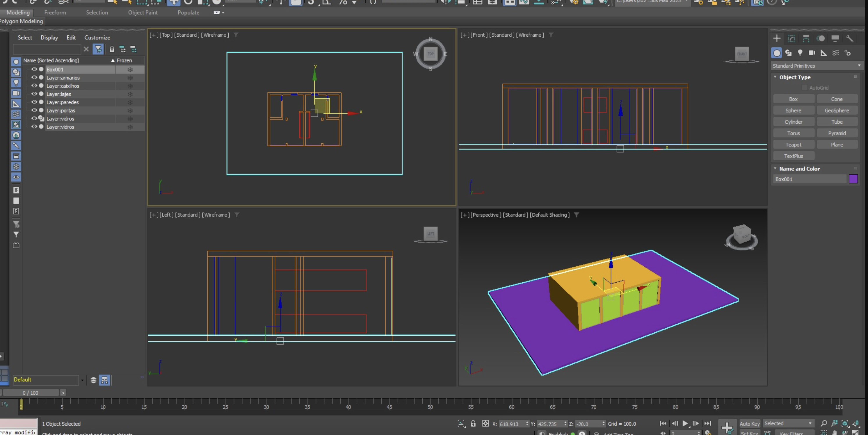This screenshot has height=435, width=868.
Task: Switch to the Freeform ribbon tab
Action: click(x=55, y=13)
